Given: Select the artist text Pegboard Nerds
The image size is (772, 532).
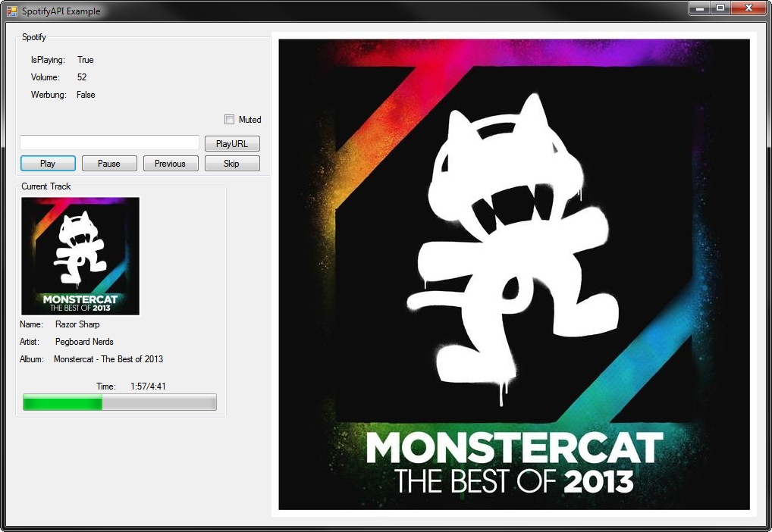Looking at the screenshot, I should [84, 342].
